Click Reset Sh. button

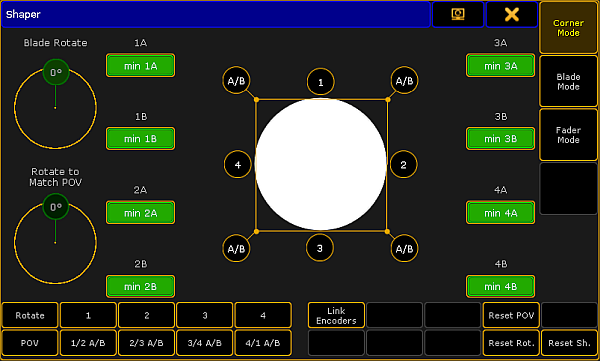(569, 343)
